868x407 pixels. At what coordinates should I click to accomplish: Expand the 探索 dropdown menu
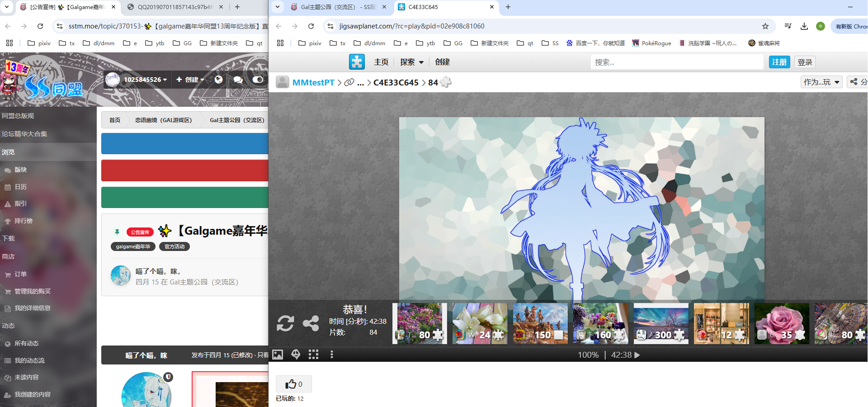(412, 62)
